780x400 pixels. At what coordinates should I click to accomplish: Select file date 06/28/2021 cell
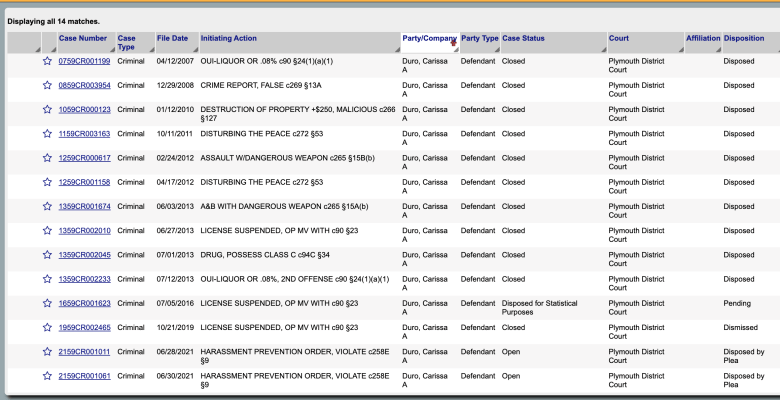pyautogui.click(x=175, y=352)
